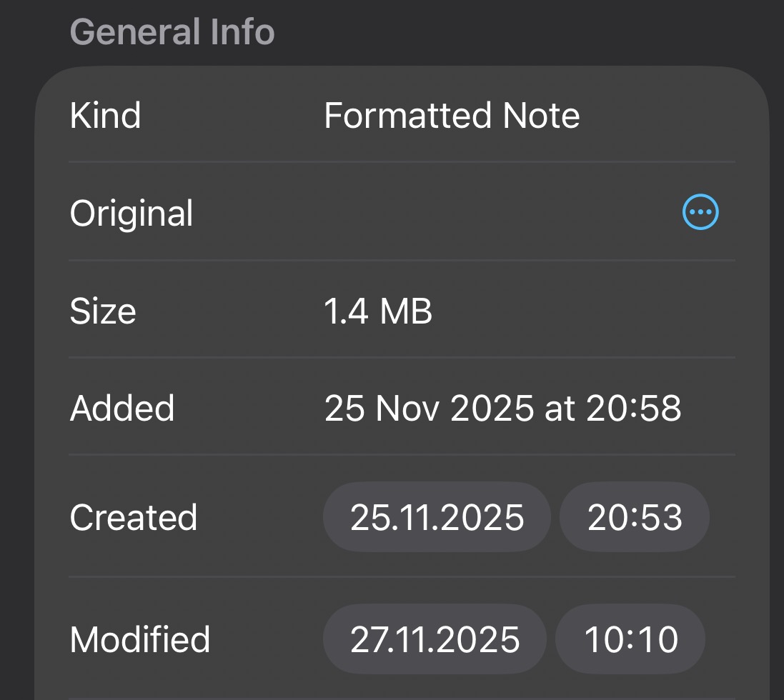Open the Created time picker showing 20:53
This screenshot has height=700, width=784.
[634, 517]
